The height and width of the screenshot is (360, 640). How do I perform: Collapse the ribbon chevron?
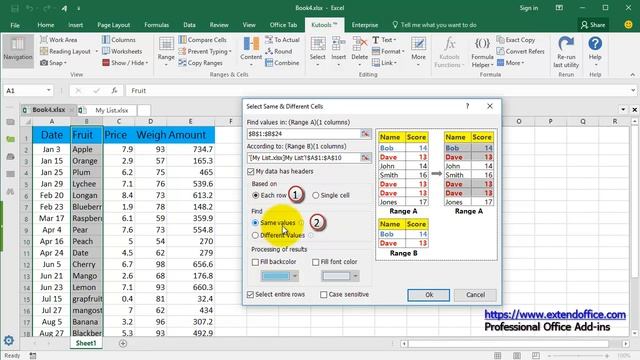pyautogui.click(x=632, y=75)
